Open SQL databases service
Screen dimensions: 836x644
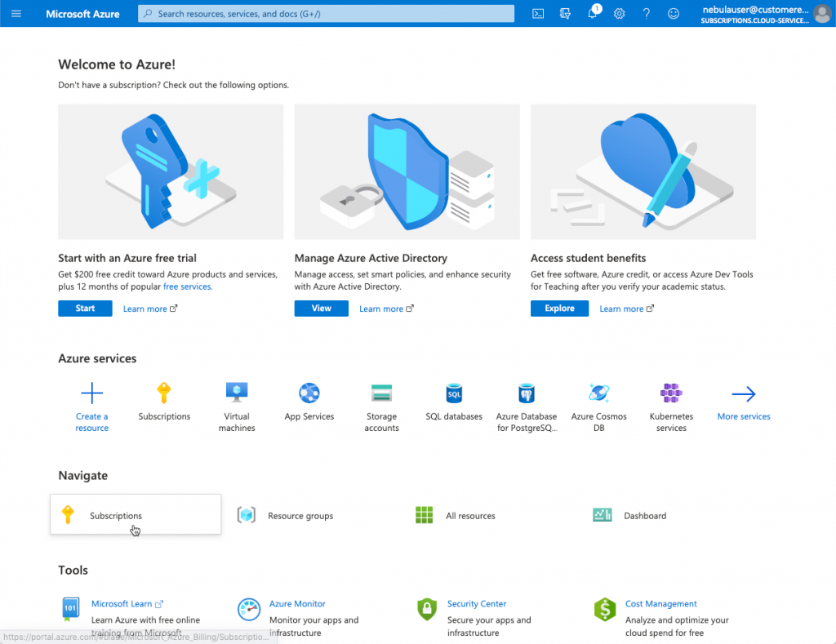pyautogui.click(x=454, y=400)
